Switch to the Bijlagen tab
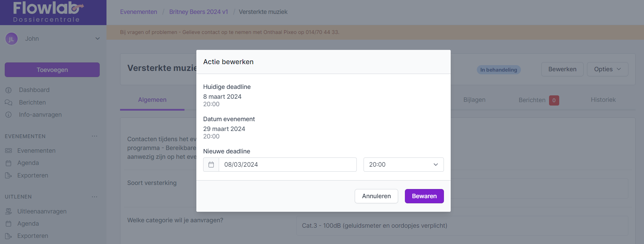Screen dimensions: 644x244 click(x=474, y=100)
